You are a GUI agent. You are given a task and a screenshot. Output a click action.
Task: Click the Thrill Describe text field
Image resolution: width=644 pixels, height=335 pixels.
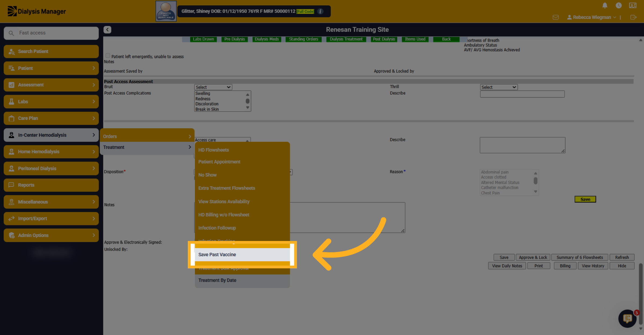(522, 94)
